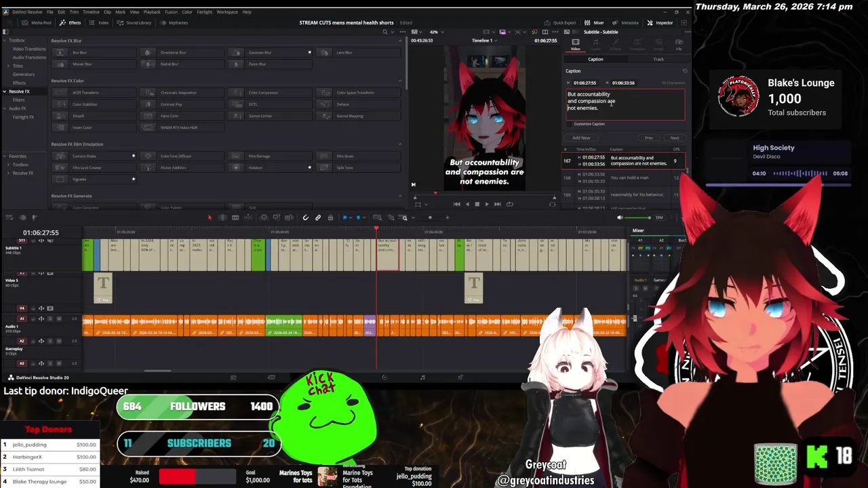This screenshot has width=868, height=488.
Task: Open the Index panel
Action: (99, 22)
